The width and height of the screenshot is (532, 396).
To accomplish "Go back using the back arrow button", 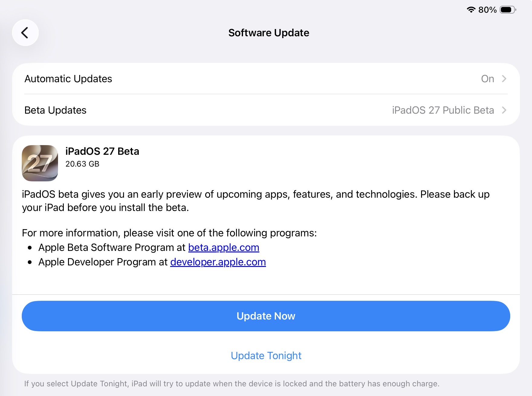I will coord(25,33).
